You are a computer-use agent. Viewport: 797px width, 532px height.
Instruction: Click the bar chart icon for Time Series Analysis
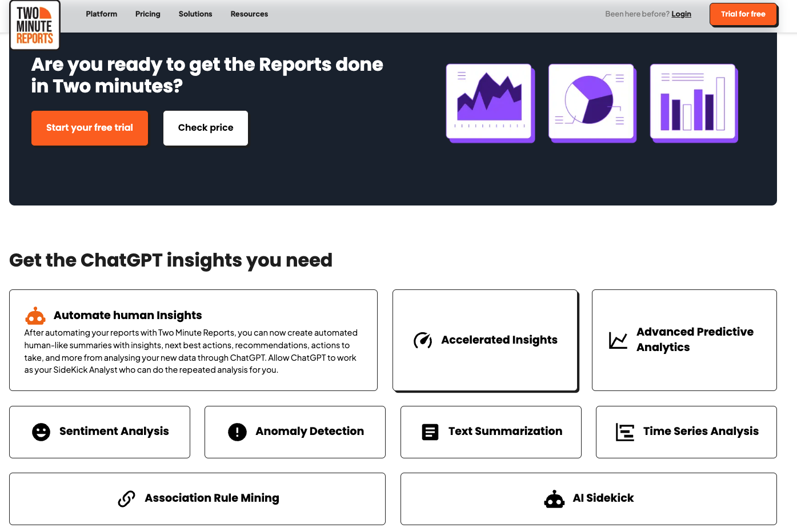[625, 432]
